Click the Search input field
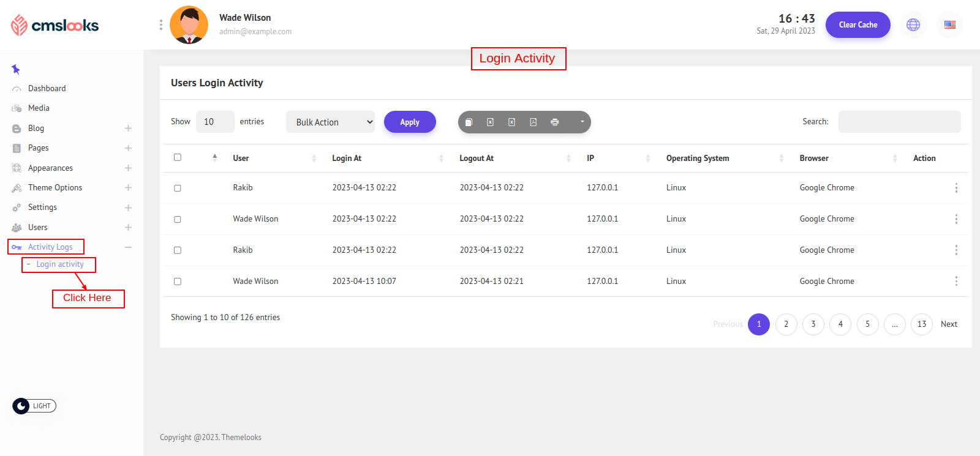980x456 pixels. pos(899,122)
